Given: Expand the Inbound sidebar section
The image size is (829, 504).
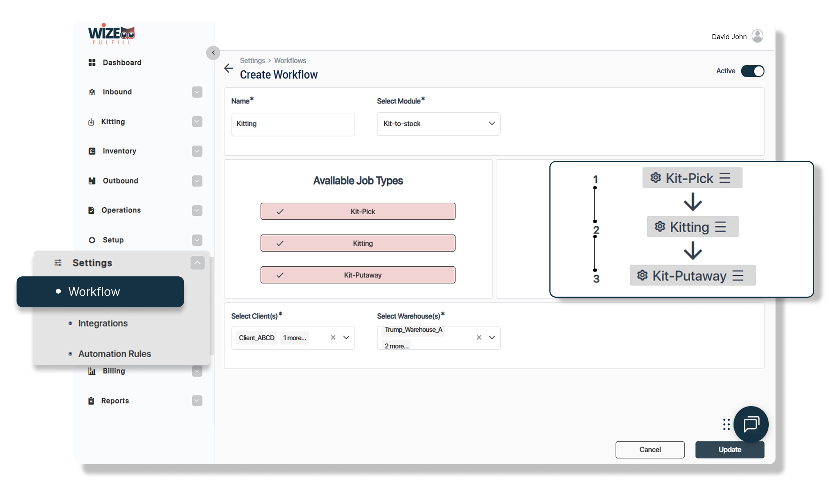Looking at the screenshot, I should tap(197, 92).
